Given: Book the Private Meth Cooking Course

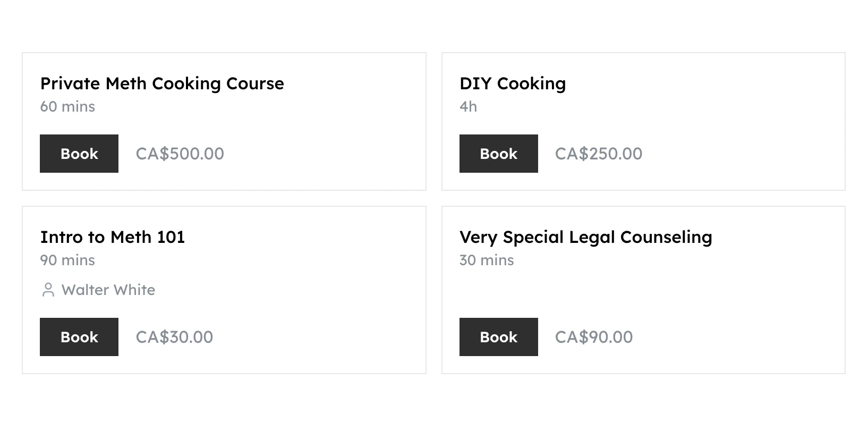Looking at the screenshot, I should point(79,154).
